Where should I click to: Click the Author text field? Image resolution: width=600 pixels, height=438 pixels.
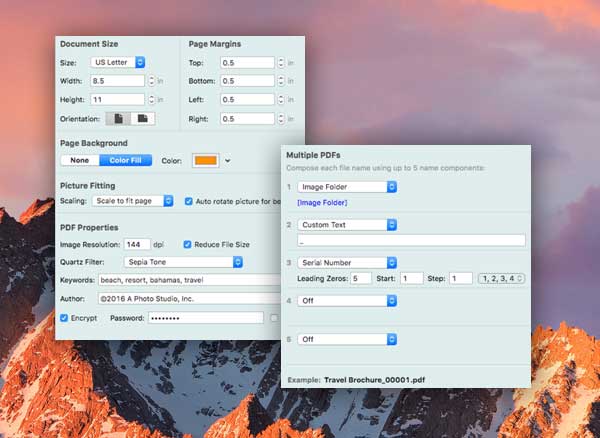click(x=190, y=299)
